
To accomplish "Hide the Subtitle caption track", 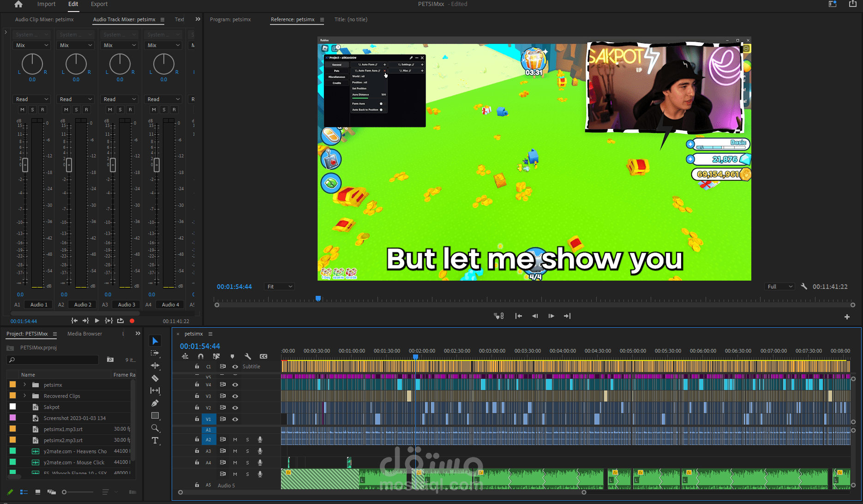I will 235,366.
